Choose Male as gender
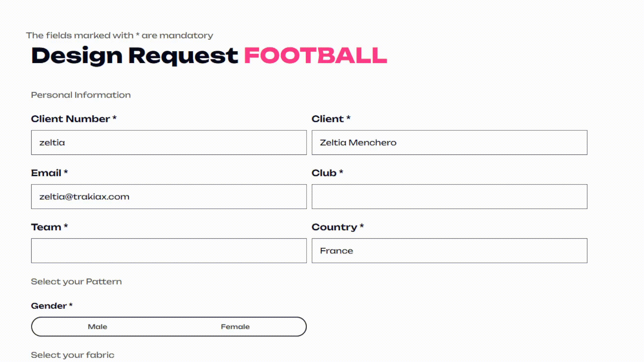The width and height of the screenshot is (644, 362). (98, 326)
